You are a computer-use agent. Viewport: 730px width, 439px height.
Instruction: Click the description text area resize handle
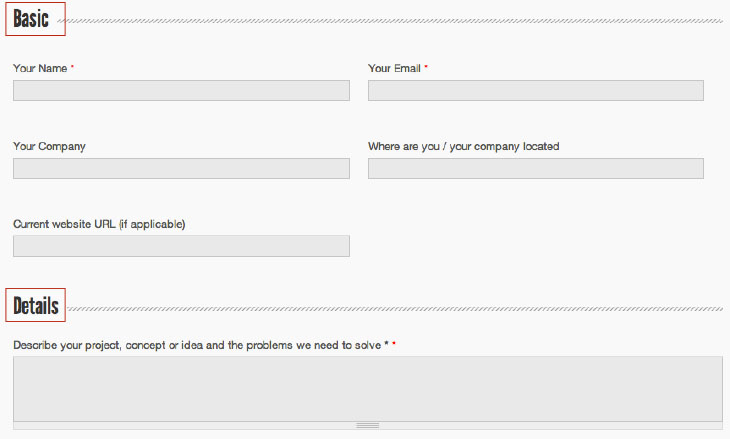[x=367, y=425]
